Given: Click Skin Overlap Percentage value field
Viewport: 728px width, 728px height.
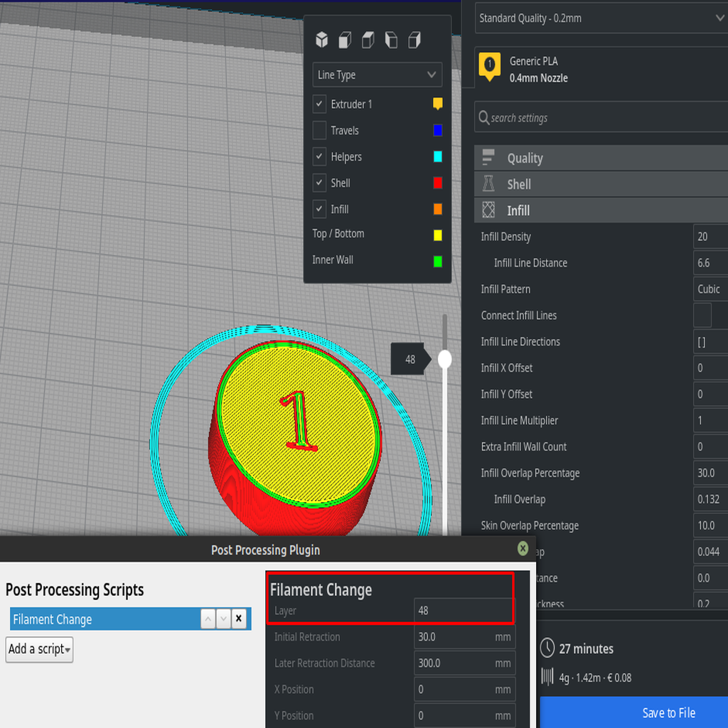Looking at the screenshot, I should pos(710,525).
